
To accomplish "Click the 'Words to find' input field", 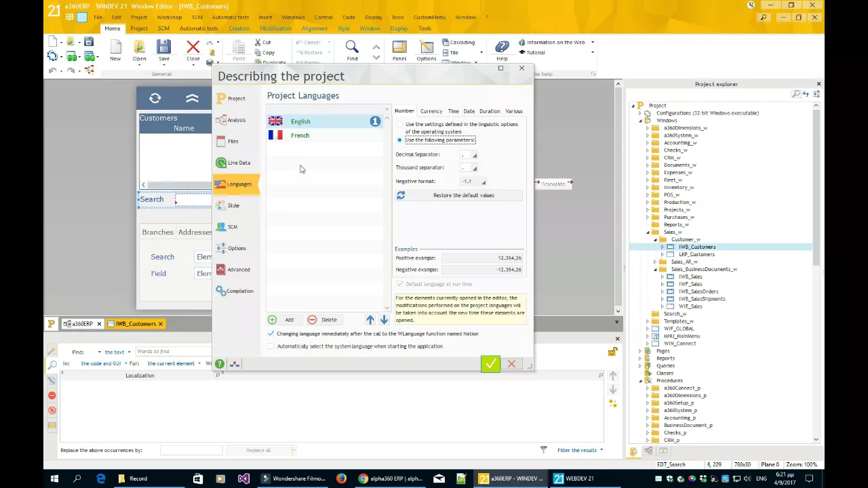I will click(x=172, y=352).
